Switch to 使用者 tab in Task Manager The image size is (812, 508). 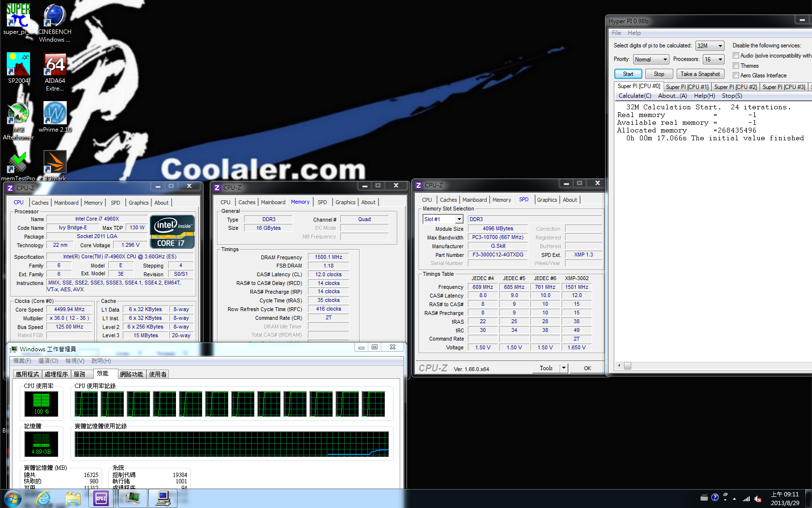(158, 374)
